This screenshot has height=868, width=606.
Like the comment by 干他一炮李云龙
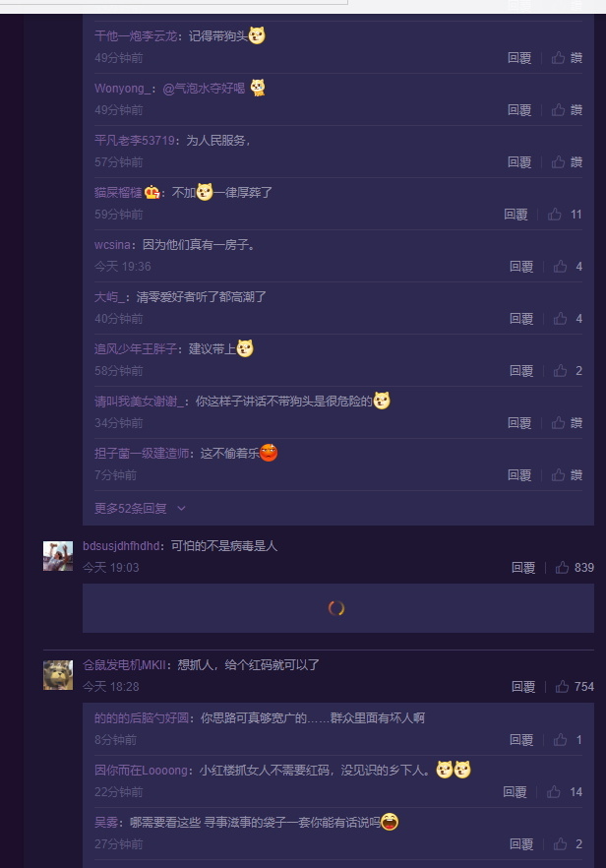pyautogui.click(x=567, y=57)
